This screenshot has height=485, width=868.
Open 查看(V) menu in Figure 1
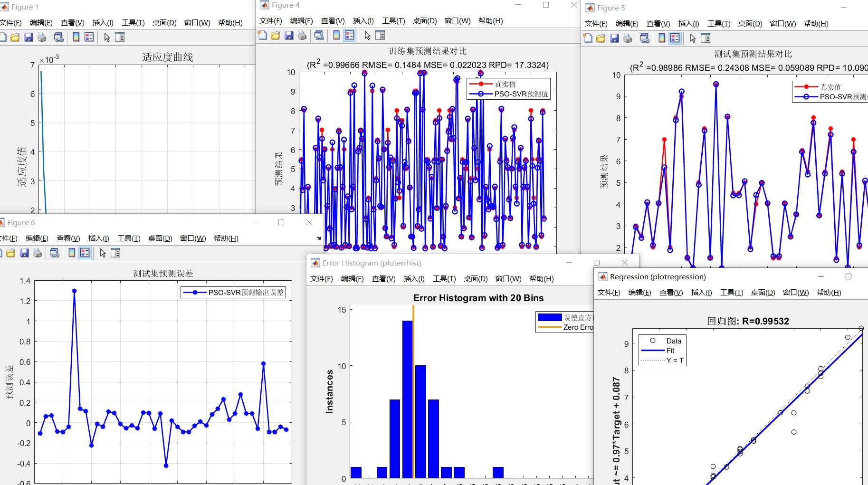[x=73, y=22]
